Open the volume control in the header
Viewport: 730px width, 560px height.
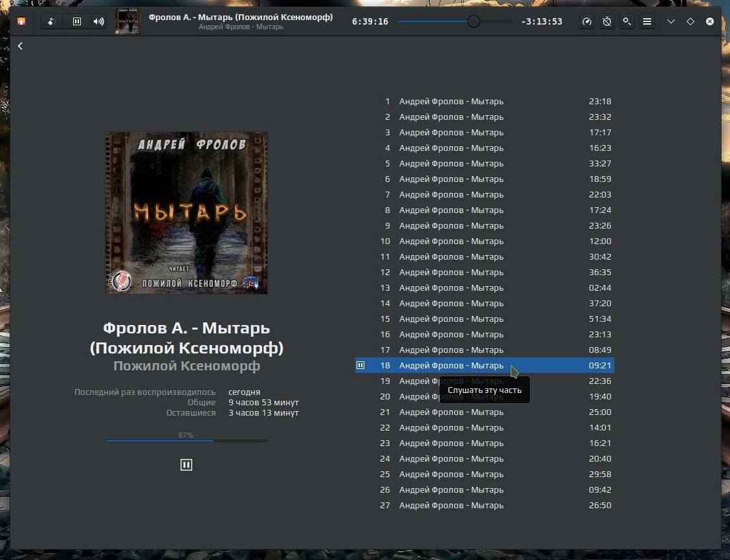click(x=98, y=21)
